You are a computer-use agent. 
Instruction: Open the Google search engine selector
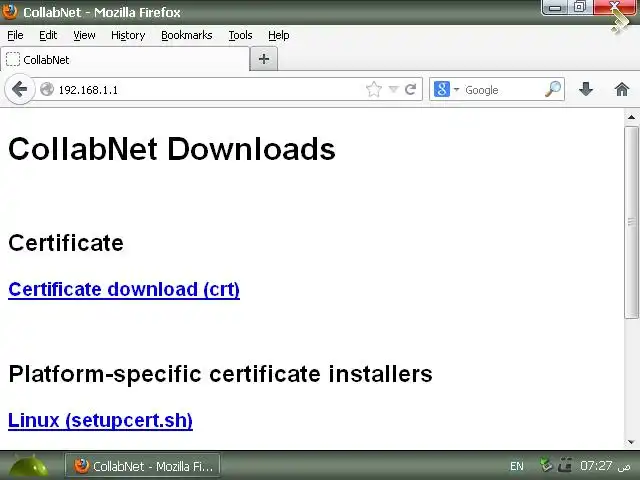pos(447,89)
